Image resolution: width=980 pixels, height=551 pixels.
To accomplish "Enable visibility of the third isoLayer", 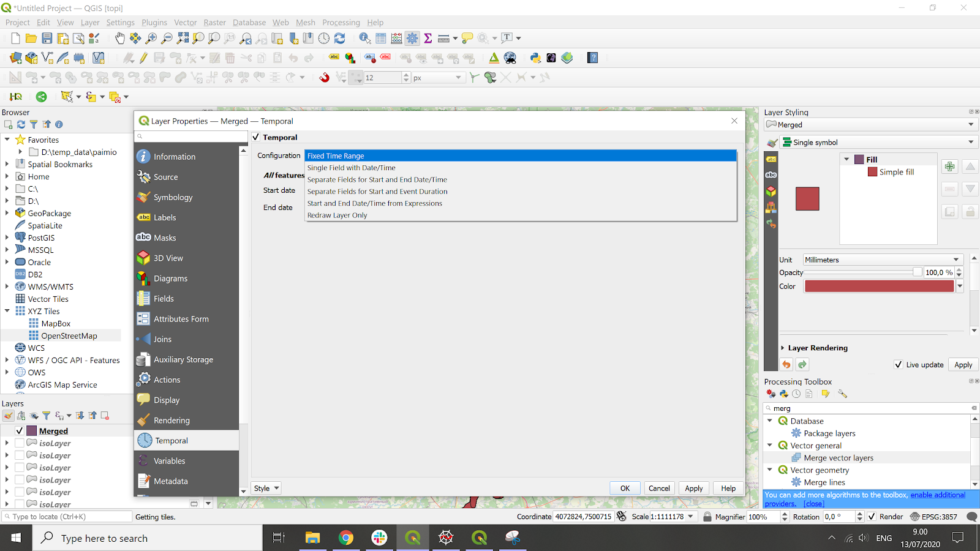I will click(x=20, y=468).
